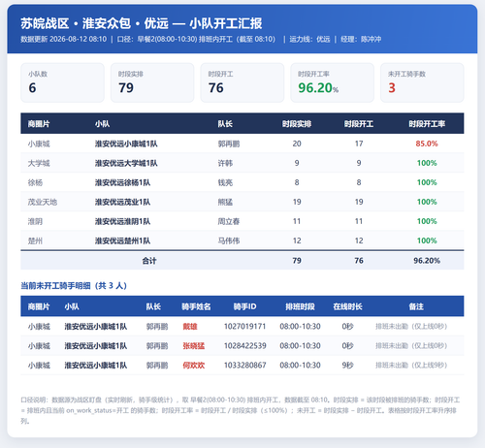Select the 小队数 summary card showing 6
Image resolution: width=485 pixels, height=448 pixels.
point(62,82)
